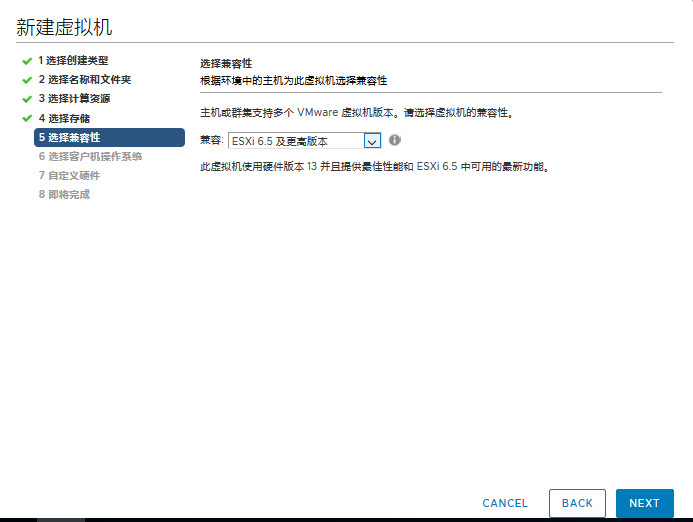Click the green checkmark next to 选择计算资源
Screen dimensions: 693x522
click(27, 99)
